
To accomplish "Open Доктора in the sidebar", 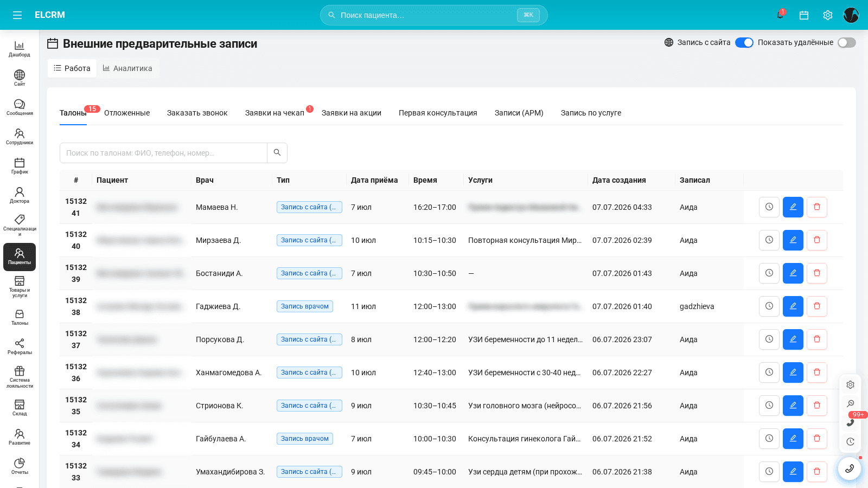I will (20, 195).
